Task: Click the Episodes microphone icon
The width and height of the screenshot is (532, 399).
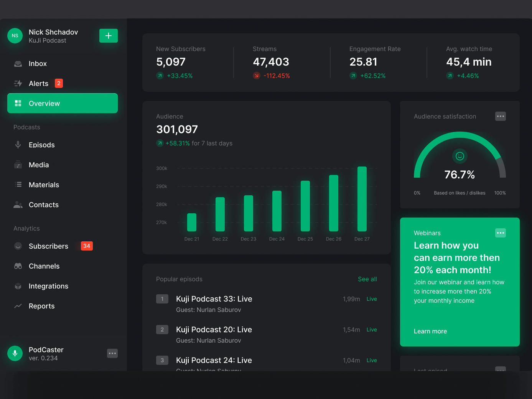Action: (18, 145)
